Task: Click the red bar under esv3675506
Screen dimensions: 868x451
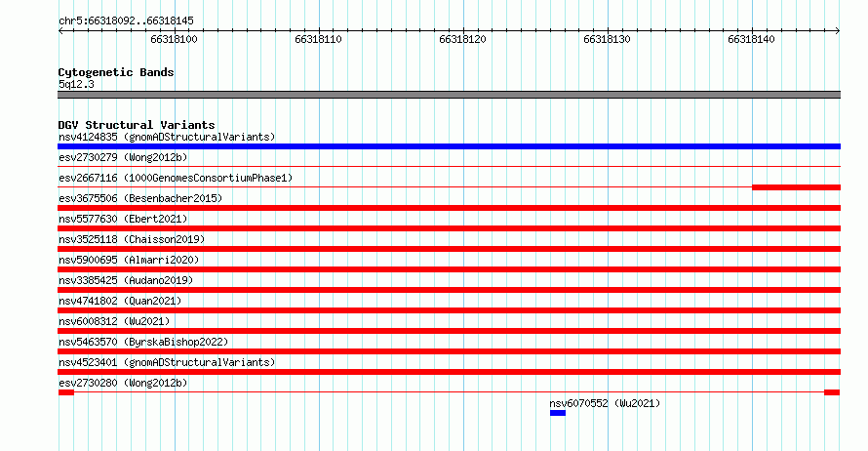Action: click(449, 208)
